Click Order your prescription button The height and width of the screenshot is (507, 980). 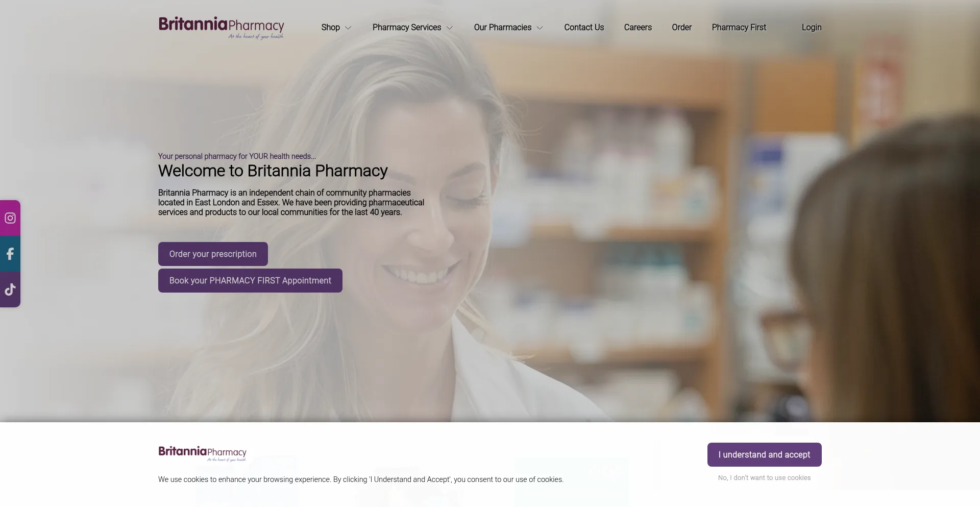[213, 254]
